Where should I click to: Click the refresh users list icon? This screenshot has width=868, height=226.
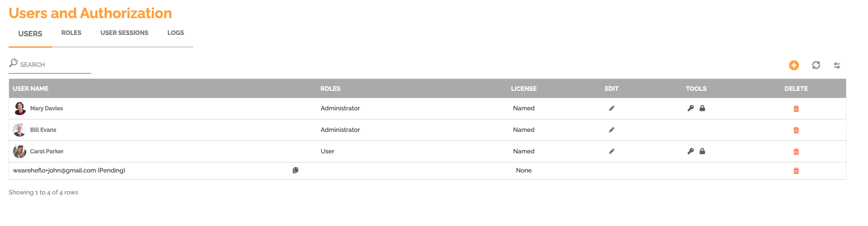click(816, 65)
